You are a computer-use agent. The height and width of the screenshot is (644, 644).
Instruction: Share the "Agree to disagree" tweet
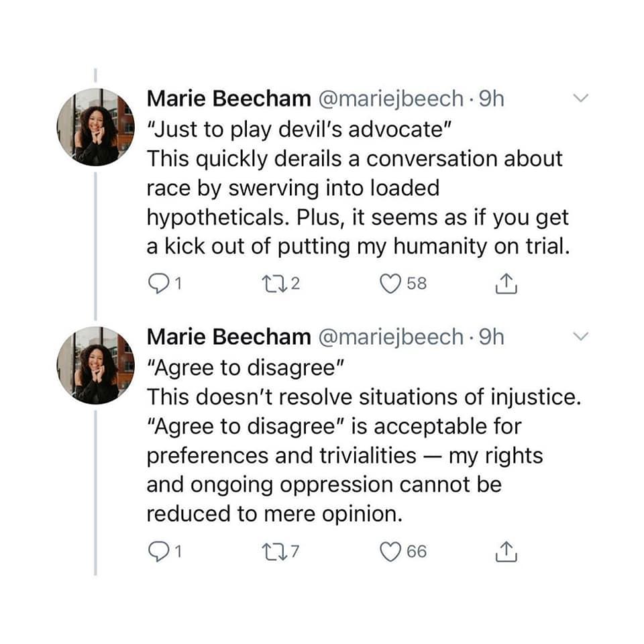point(506,552)
